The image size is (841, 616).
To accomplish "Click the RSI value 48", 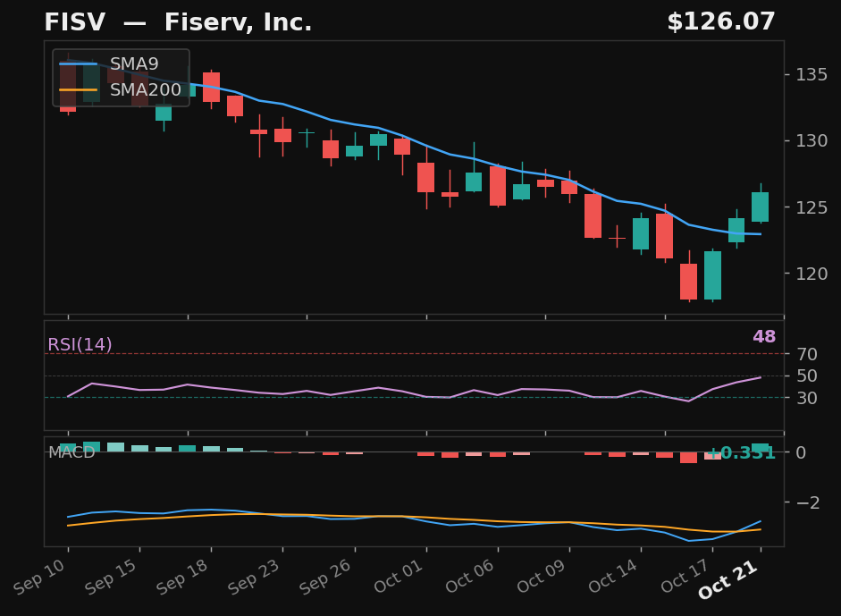I will (x=764, y=336).
